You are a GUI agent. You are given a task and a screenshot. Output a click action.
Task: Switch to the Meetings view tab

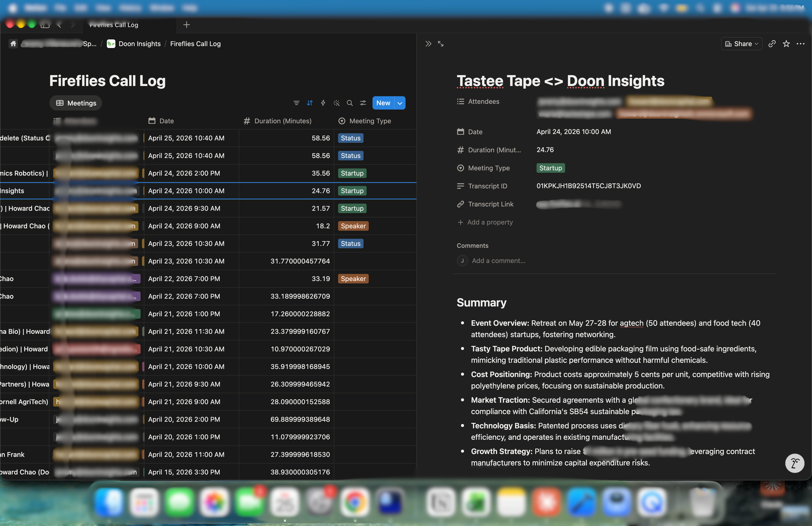pos(76,103)
